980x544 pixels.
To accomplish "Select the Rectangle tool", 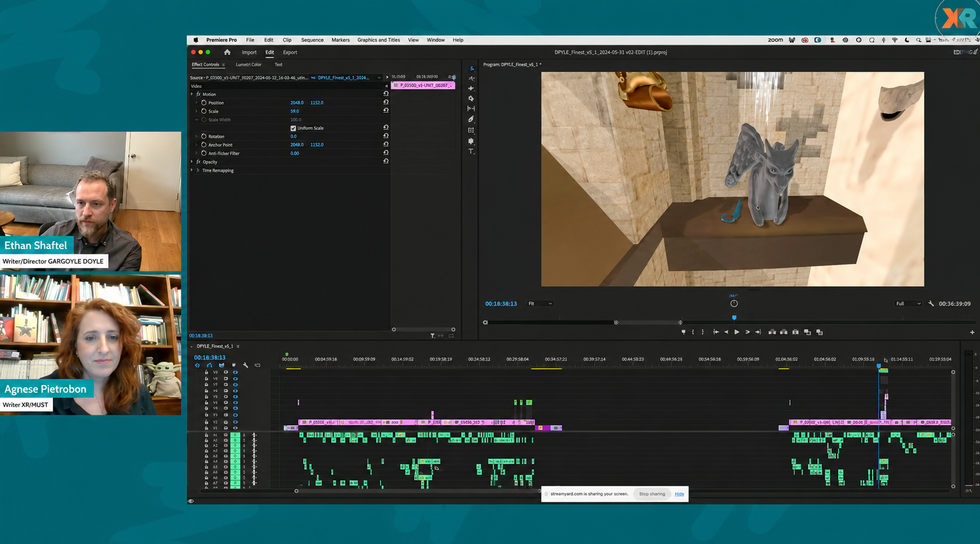I will [x=471, y=130].
